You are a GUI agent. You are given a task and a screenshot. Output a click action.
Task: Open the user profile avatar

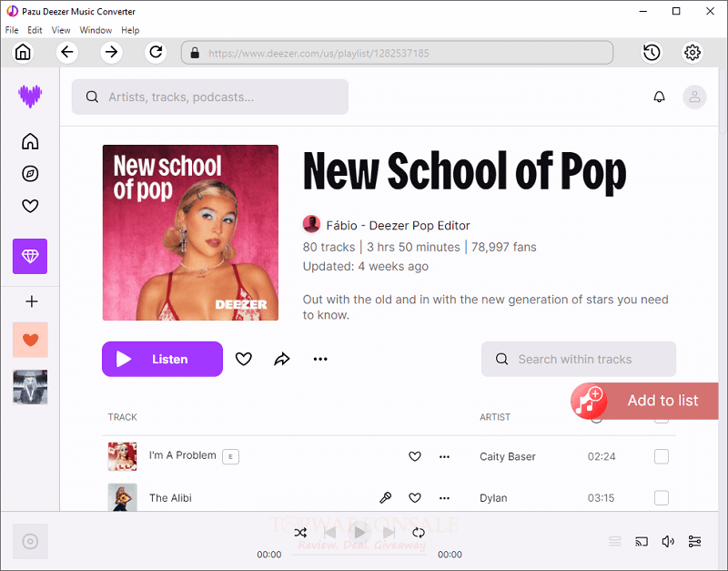pos(694,97)
